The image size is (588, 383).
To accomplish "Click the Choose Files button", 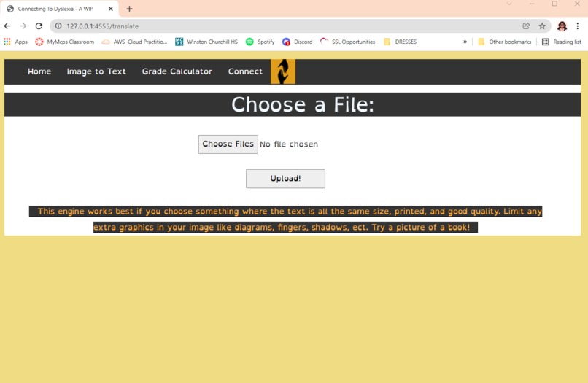I will tap(228, 144).
